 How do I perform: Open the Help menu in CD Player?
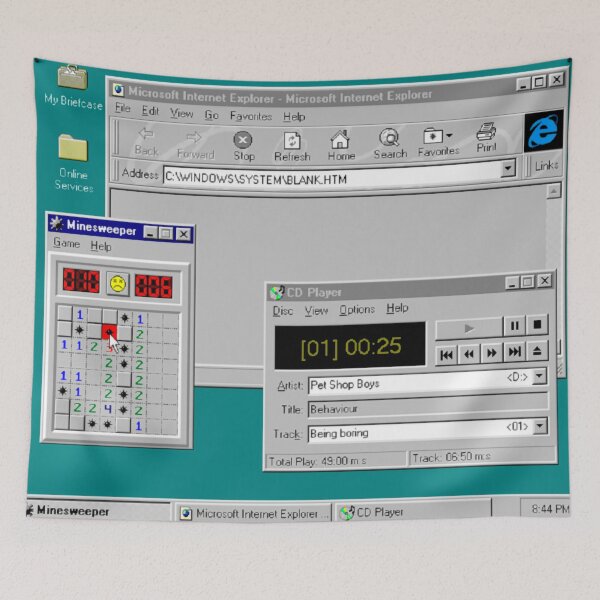pos(397,308)
